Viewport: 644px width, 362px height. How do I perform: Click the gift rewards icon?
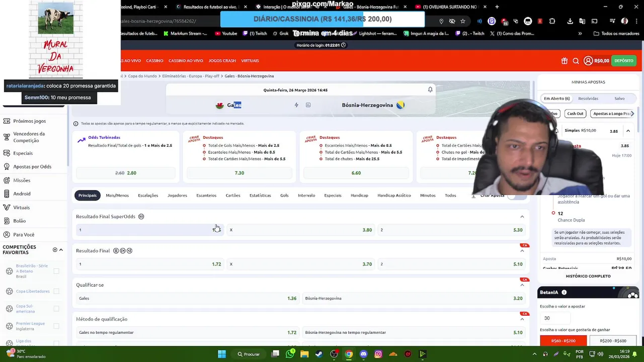[565, 61]
